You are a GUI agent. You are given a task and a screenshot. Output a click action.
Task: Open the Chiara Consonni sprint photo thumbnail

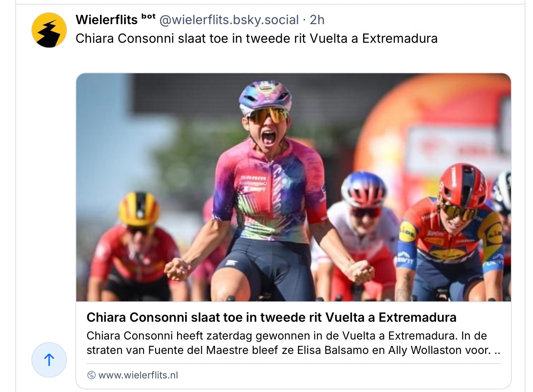(293, 187)
